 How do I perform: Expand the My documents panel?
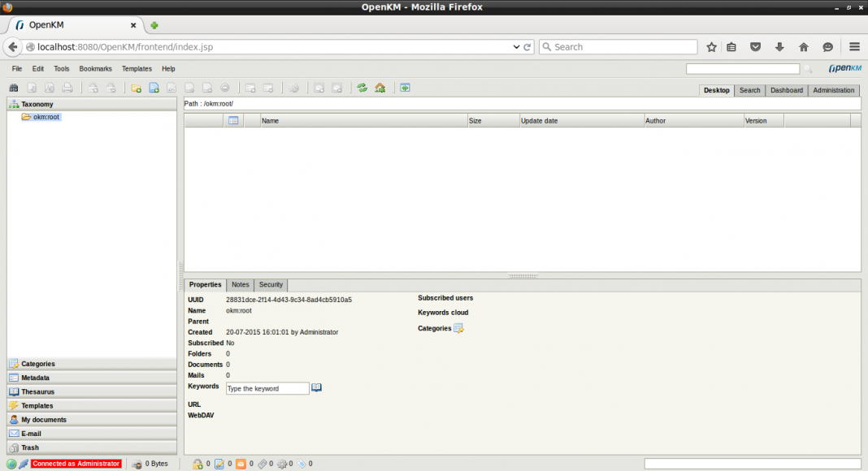[92, 420]
